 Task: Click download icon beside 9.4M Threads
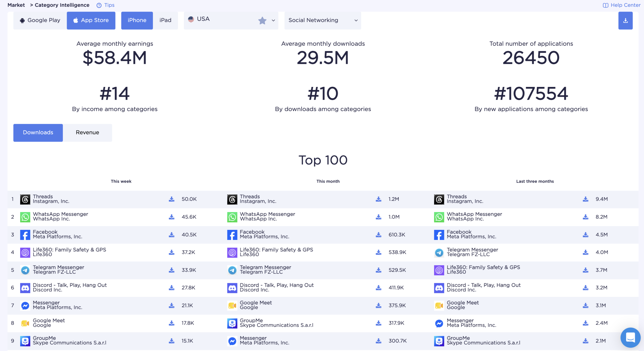pyautogui.click(x=585, y=199)
